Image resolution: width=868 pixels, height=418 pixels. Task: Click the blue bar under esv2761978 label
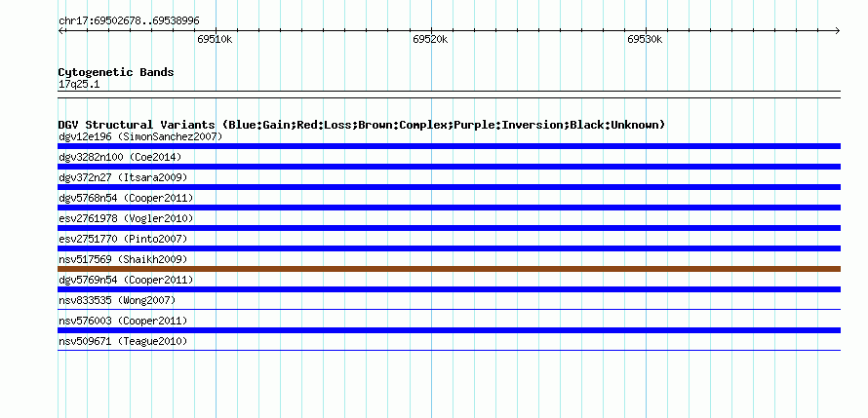pyautogui.click(x=449, y=228)
